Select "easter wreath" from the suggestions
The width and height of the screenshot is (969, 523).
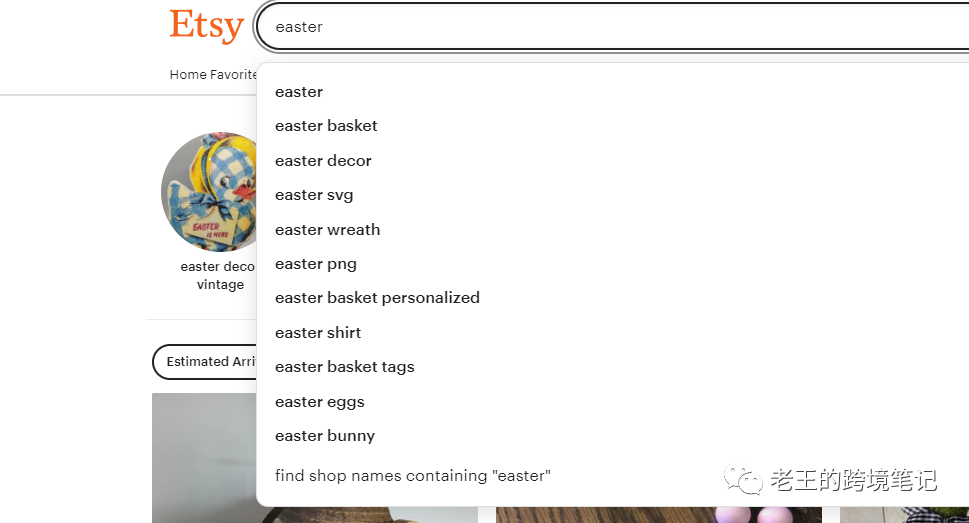pos(327,230)
